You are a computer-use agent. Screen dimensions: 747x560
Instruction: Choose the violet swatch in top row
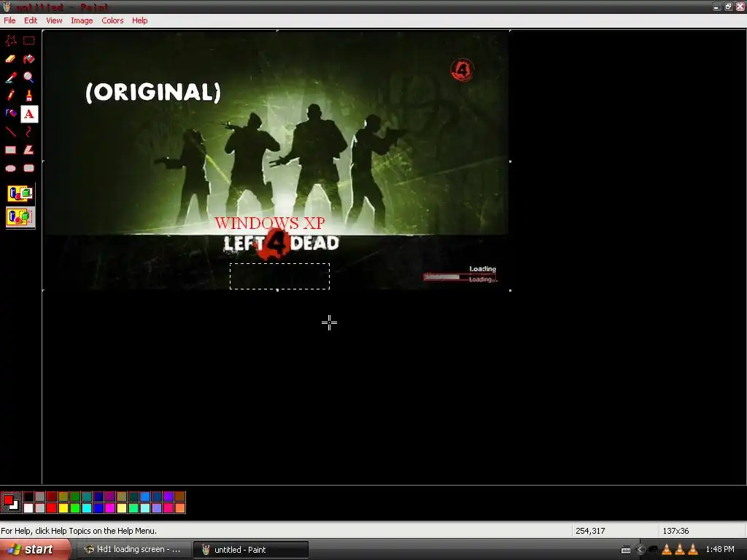click(169, 497)
